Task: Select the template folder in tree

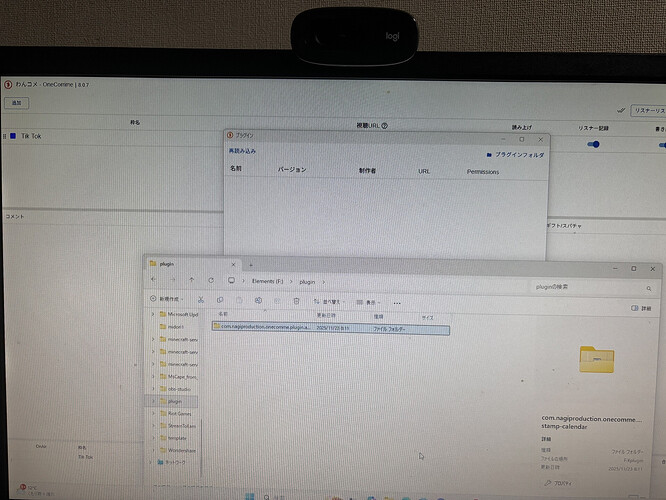Action: [173, 438]
